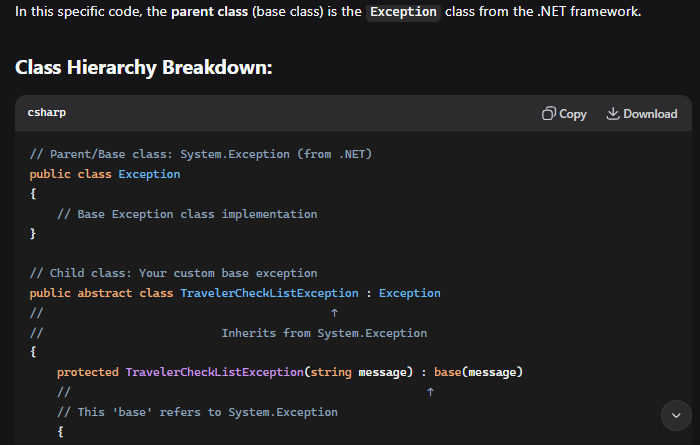700x445 pixels.
Task: Click Exception in 'public class Exception'
Action: (149, 174)
